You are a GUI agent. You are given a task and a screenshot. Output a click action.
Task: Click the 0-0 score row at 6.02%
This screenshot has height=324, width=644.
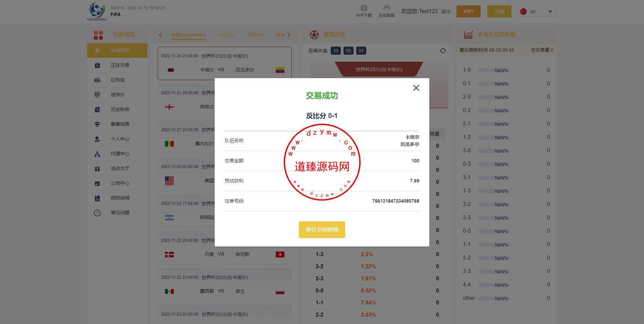point(377,290)
